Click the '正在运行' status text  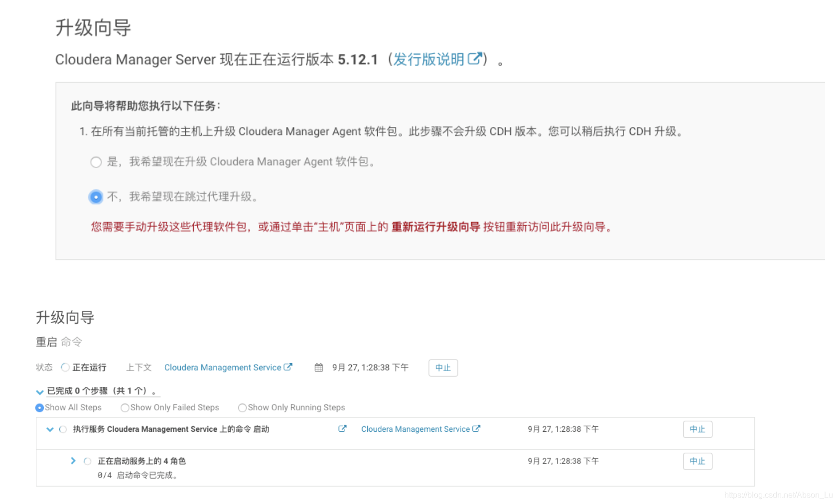coord(89,368)
